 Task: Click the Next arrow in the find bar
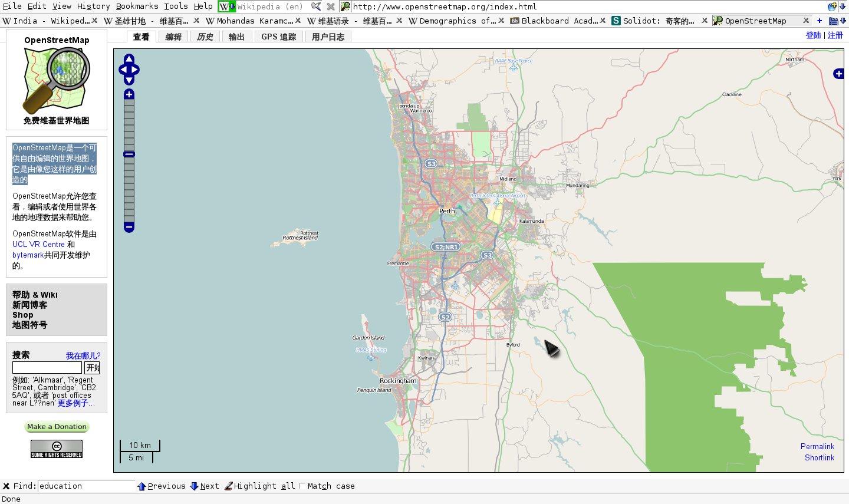point(194,486)
